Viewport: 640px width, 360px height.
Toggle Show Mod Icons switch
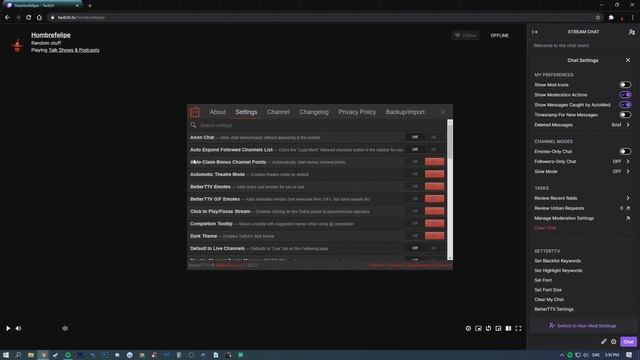(x=625, y=85)
